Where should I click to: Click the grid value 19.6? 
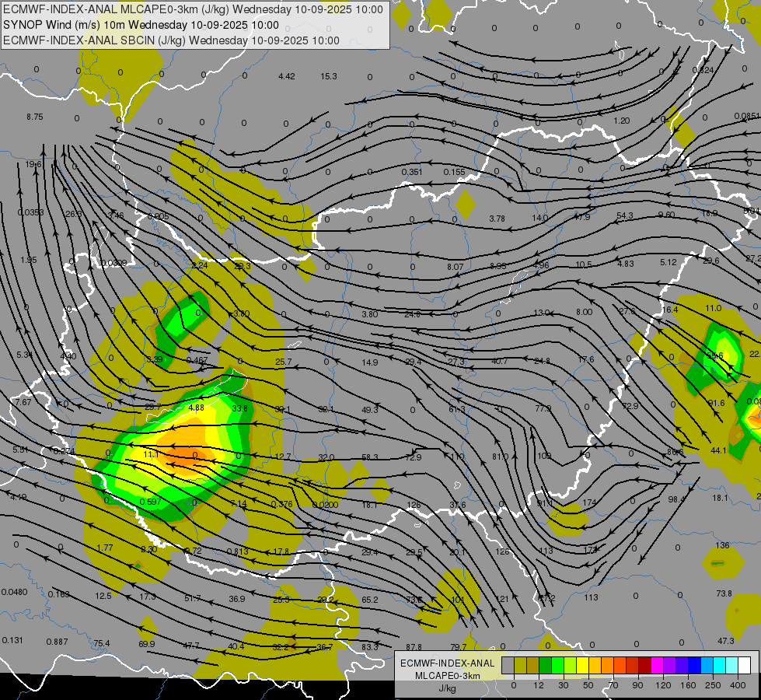pyautogui.click(x=33, y=164)
